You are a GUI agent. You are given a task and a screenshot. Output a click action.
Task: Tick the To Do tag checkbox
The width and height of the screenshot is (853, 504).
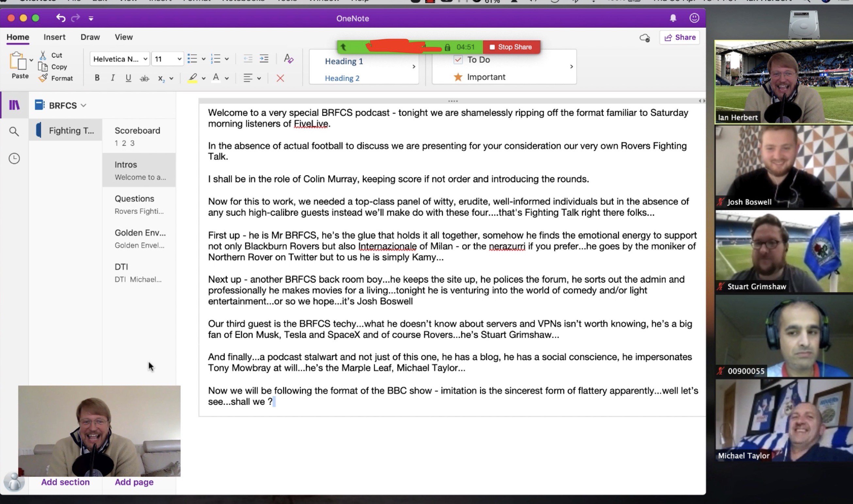pos(458,60)
